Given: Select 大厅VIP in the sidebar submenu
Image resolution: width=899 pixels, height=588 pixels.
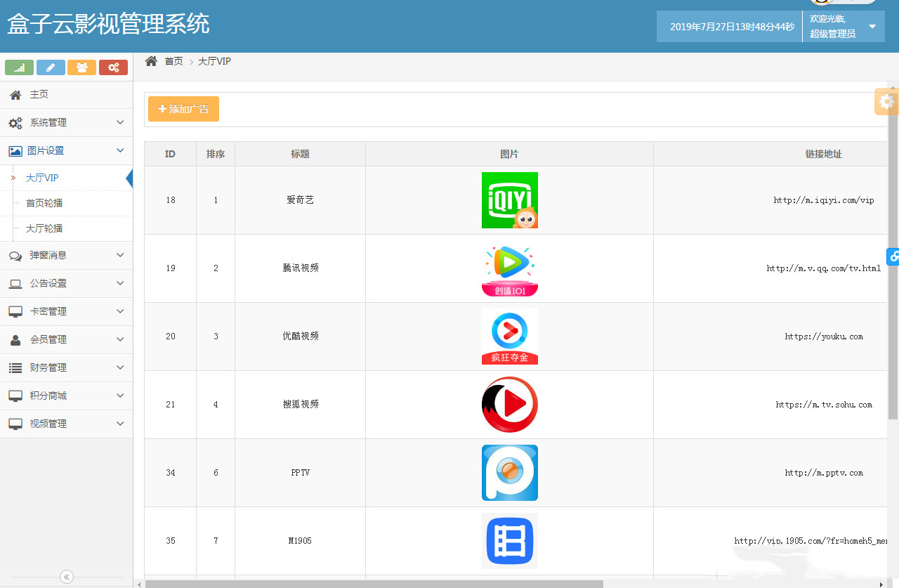Looking at the screenshot, I should coord(42,178).
